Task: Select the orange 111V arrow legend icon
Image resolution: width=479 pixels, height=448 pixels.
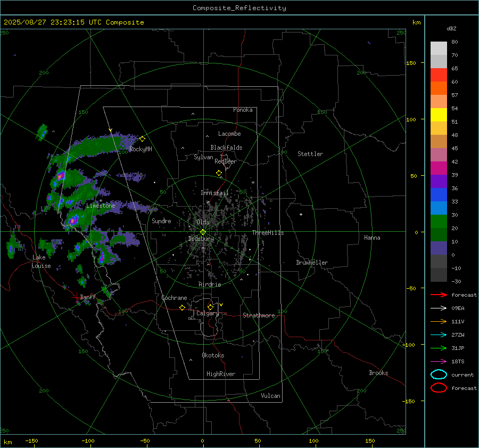Action: coord(439,321)
